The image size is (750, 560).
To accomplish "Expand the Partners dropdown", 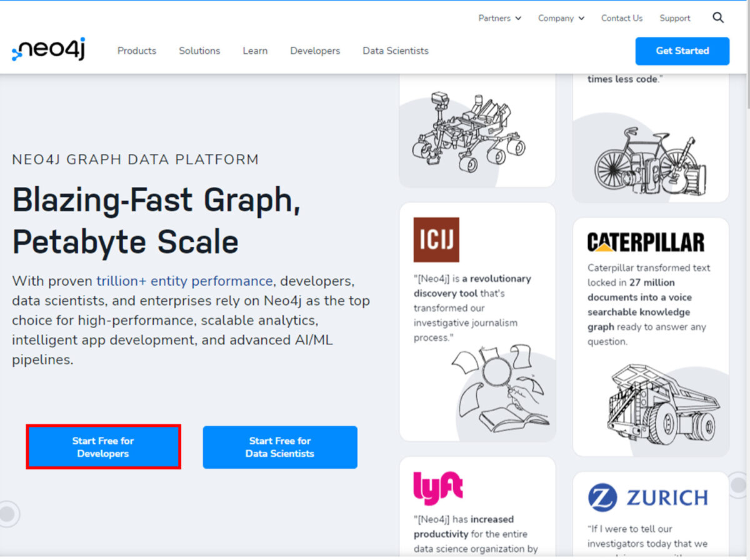I will [499, 18].
